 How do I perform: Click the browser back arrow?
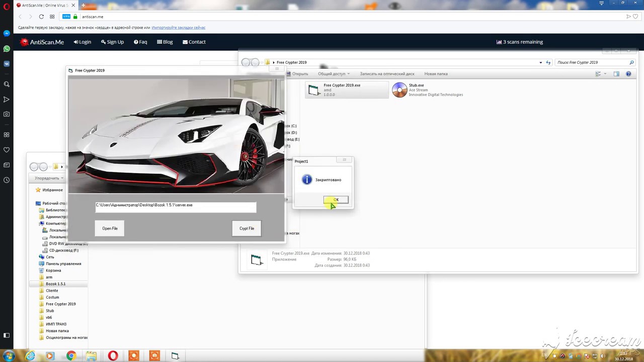[x=20, y=17]
